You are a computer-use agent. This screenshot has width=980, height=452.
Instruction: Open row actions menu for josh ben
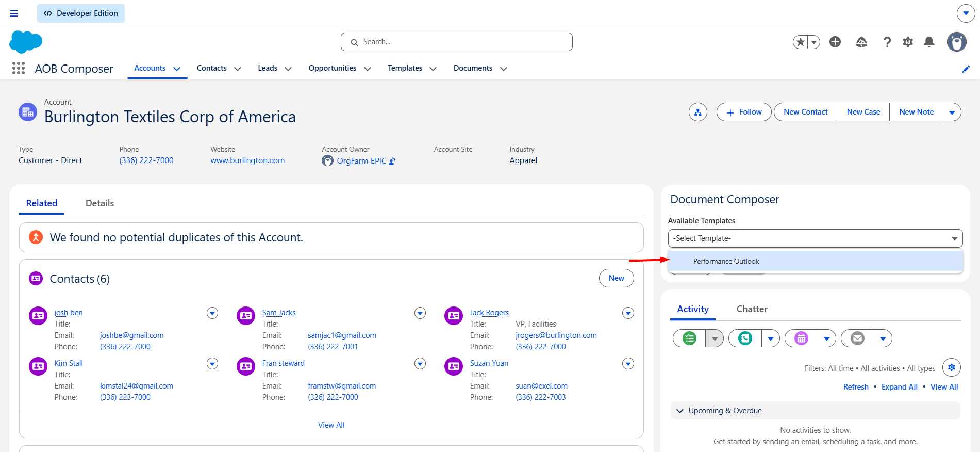pyautogui.click(x=212, y=313)
